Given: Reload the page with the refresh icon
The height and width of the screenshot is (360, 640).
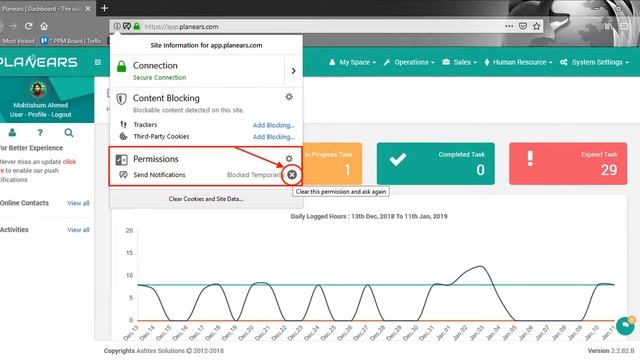Looking at the screenshot, I should pos(28,26).
